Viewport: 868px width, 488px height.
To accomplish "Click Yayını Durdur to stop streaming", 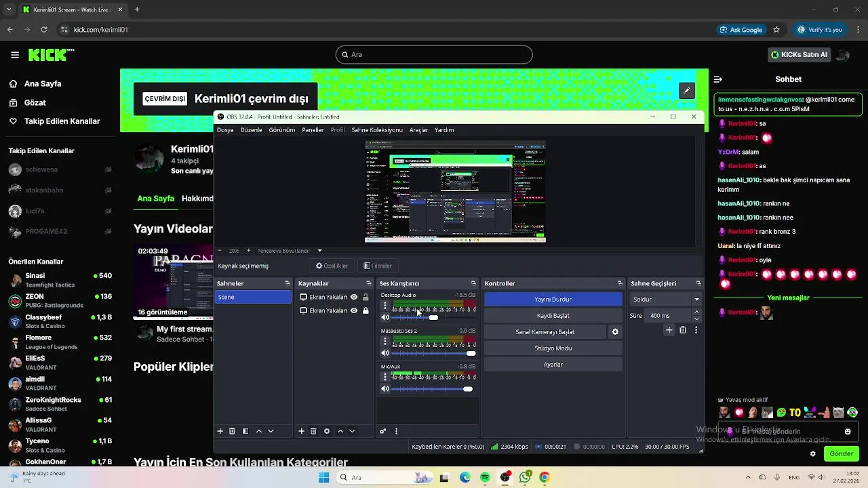I will click(553, 300).
